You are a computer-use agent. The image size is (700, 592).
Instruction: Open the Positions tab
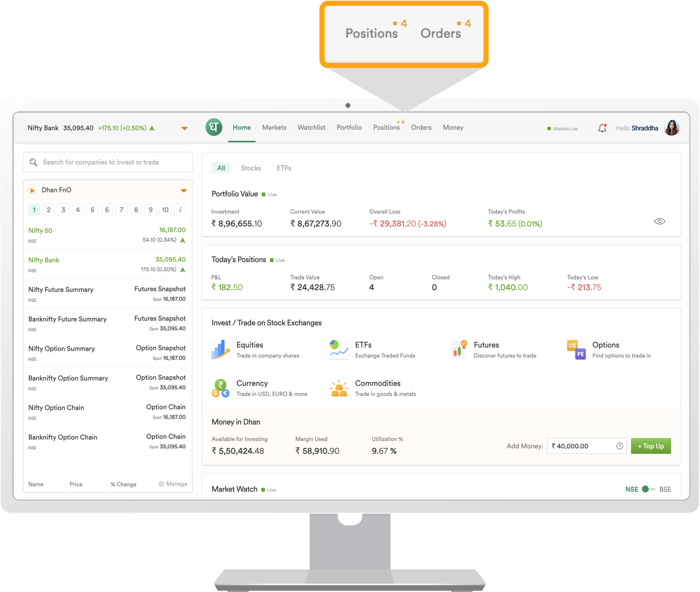386,127
